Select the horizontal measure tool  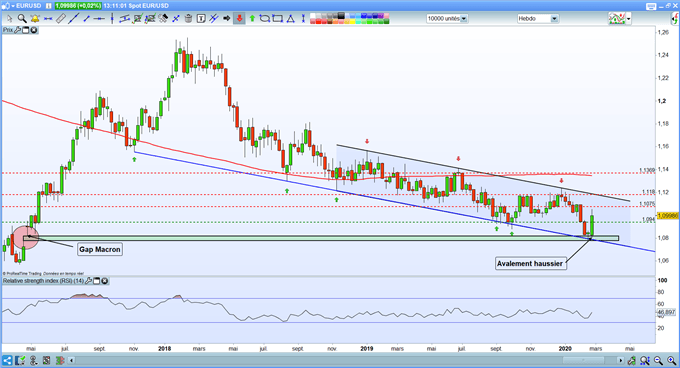48,19
